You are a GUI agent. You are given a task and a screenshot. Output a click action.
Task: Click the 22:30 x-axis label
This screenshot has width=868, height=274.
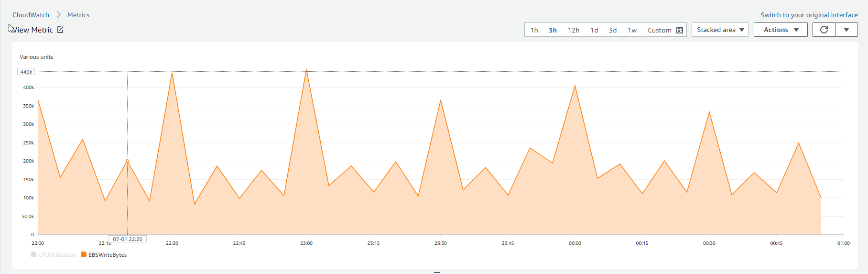(x=172, y=243)
